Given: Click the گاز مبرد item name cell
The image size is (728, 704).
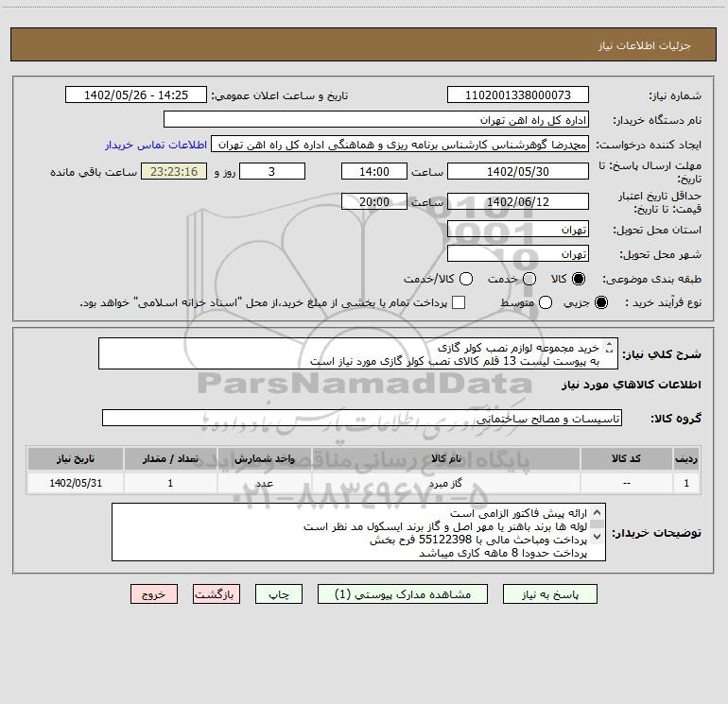Looking at the screenshot, I should coord(445,483).
